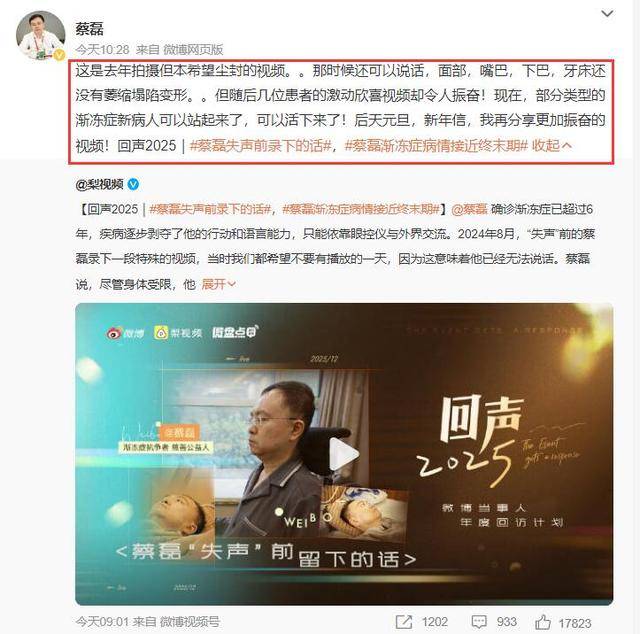
Task: Open the 今天10:28 post timestamp
Action: pyautogui.click(x=102, y=49)
